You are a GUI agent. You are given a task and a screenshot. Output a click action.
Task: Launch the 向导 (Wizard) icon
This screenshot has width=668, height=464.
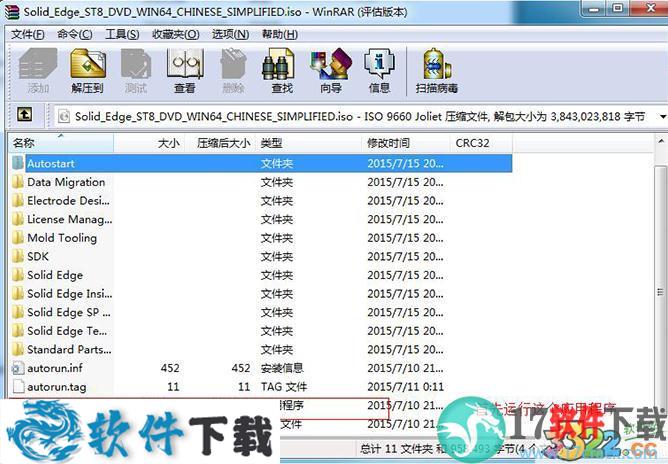pos(331,64)
